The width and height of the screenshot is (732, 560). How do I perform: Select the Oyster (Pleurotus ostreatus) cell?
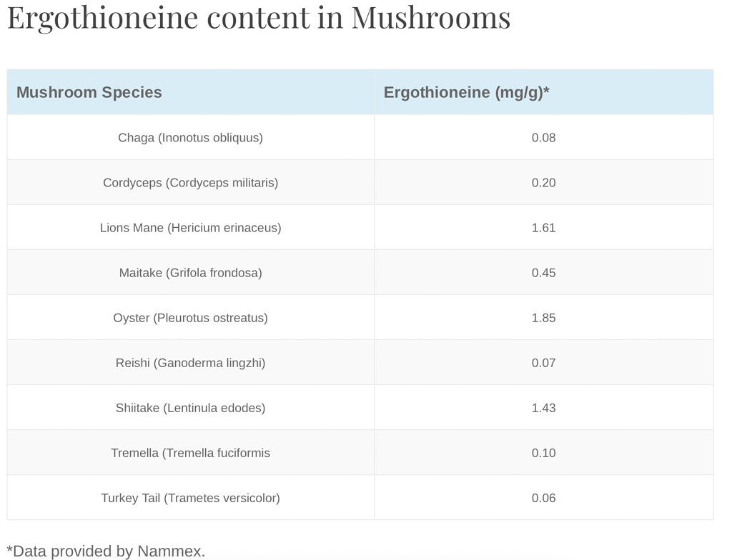click(190, 318)
